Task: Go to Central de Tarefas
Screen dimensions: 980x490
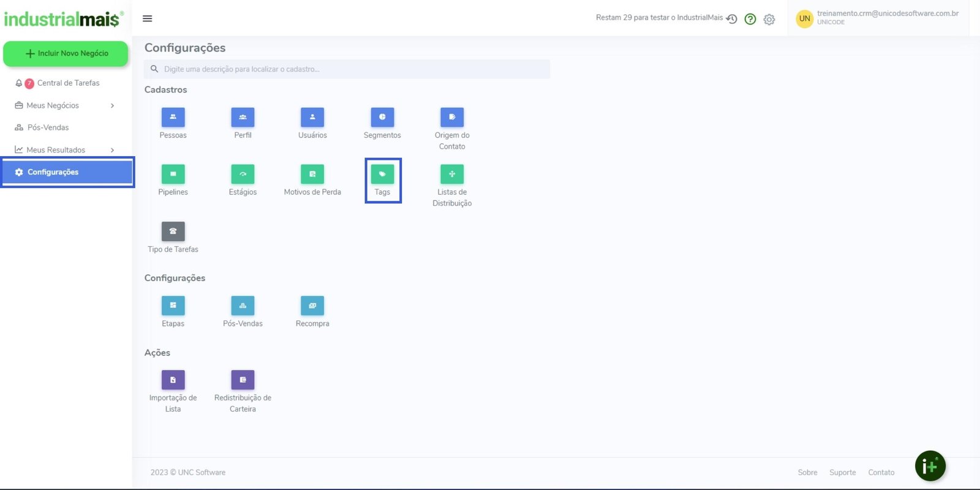Action: coord(68,83)
